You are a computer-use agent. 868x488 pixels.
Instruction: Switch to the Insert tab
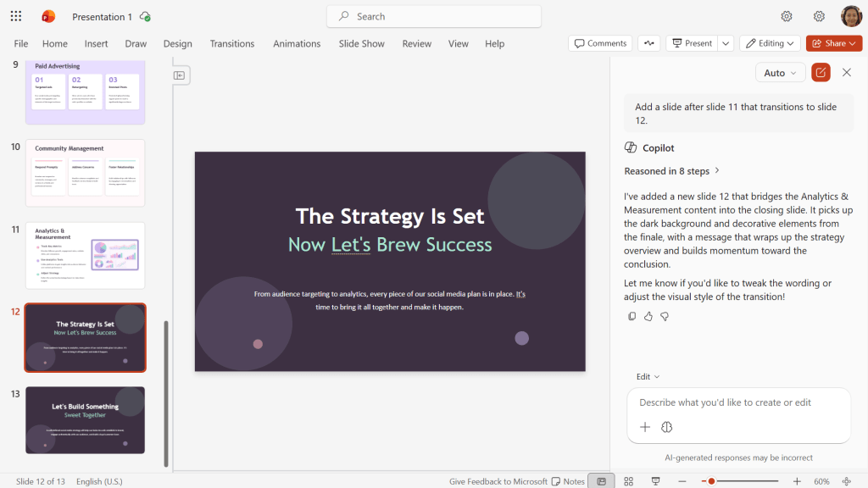tap(97, 44)
